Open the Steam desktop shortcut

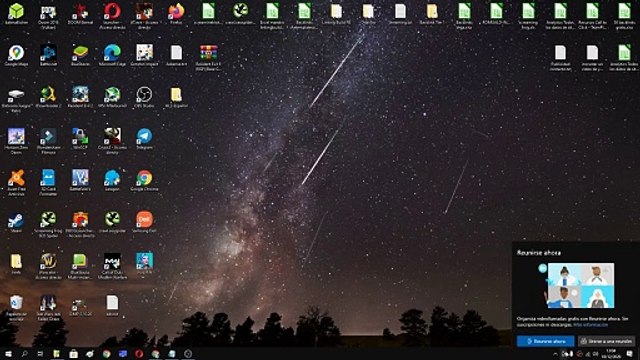pos(16,222)
